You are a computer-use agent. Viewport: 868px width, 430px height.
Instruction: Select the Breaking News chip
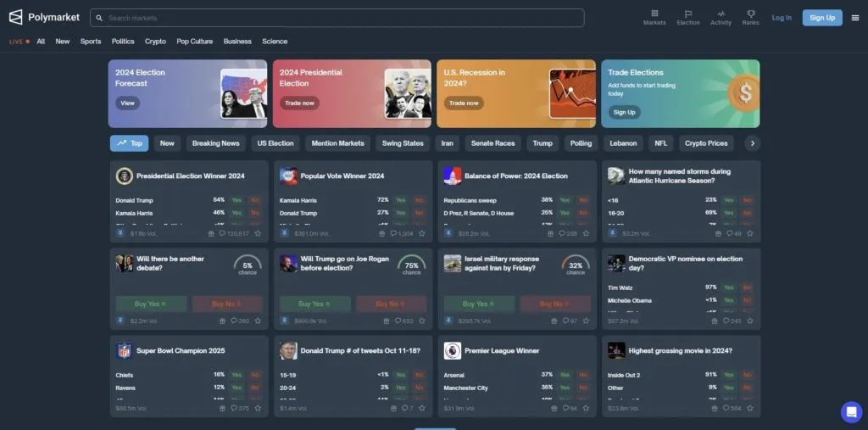216,143
